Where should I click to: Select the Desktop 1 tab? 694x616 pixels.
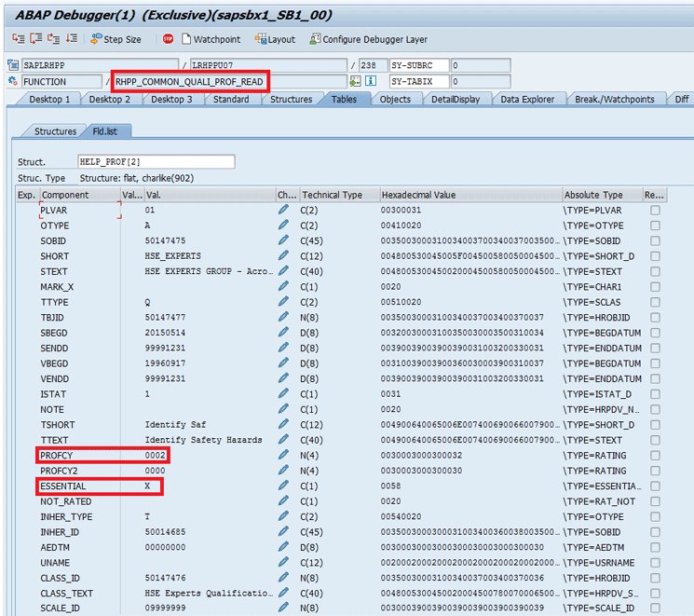pyautogui.click(x=49, y=99)
